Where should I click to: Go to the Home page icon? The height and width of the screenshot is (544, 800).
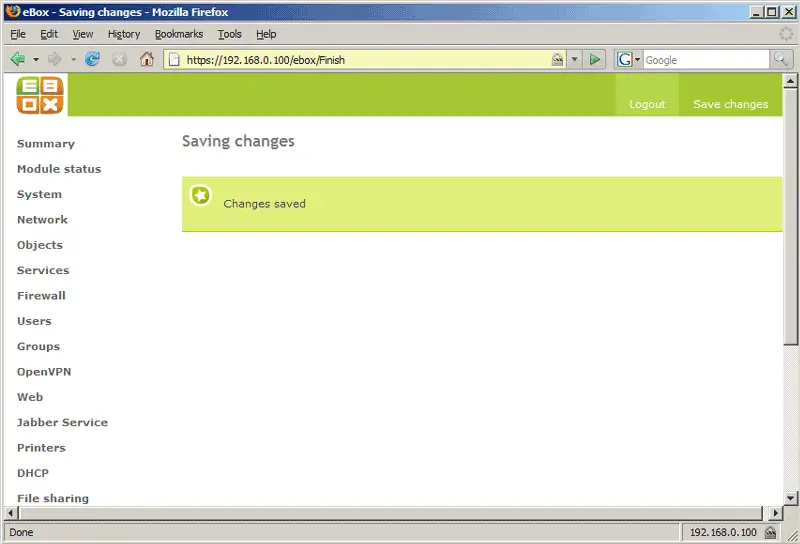(147, 59)
